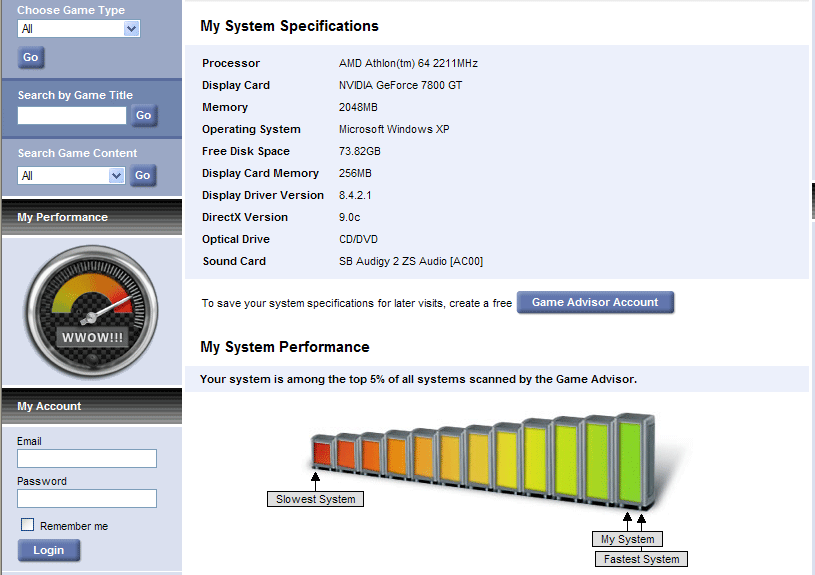This screenshot has width=815, height=575.
Task: Click the Slowest System label
Action: pos(315,499)
